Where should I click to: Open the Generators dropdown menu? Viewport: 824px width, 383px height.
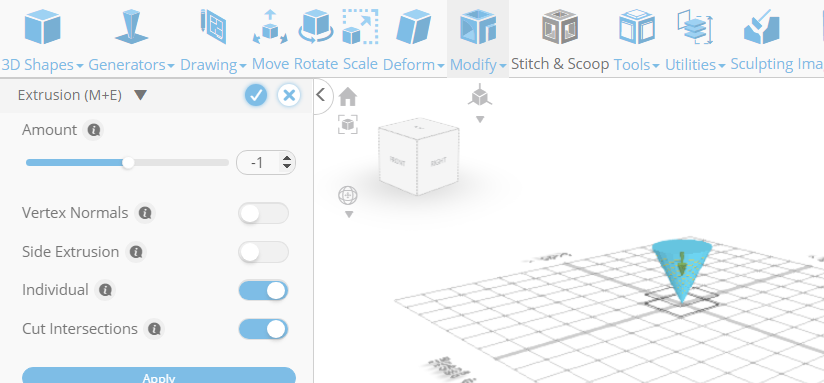[x=131, y=65]
